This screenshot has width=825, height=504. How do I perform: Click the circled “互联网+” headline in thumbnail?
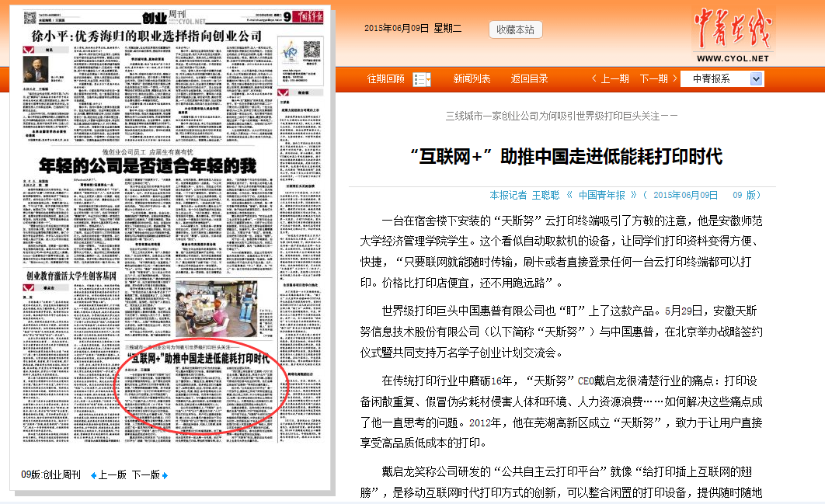tap(198, 358)
